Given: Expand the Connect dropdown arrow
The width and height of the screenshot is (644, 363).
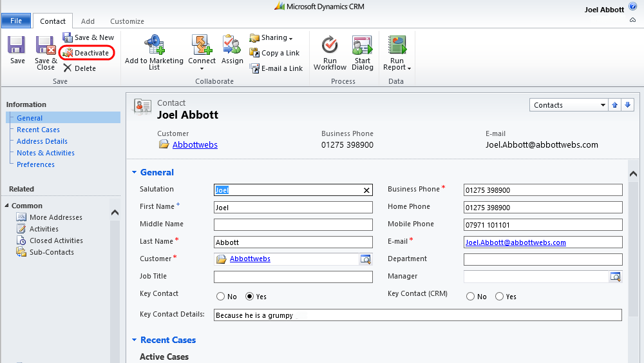Looking at the screenshot, I should click(202, 68).
